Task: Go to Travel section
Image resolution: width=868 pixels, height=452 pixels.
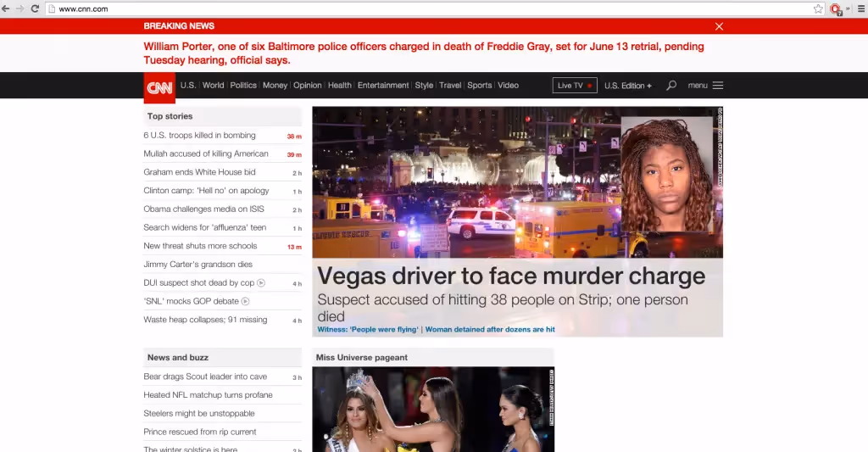Action: (x=450, y=86)
